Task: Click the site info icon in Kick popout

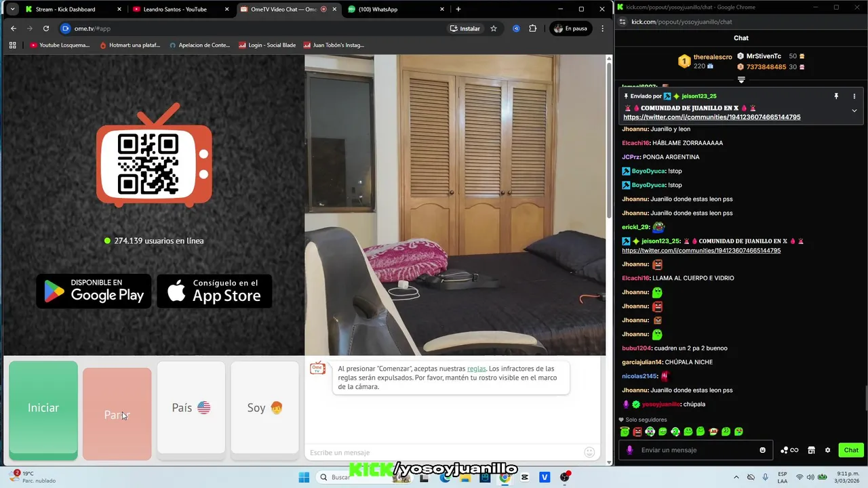Action: 623,22
